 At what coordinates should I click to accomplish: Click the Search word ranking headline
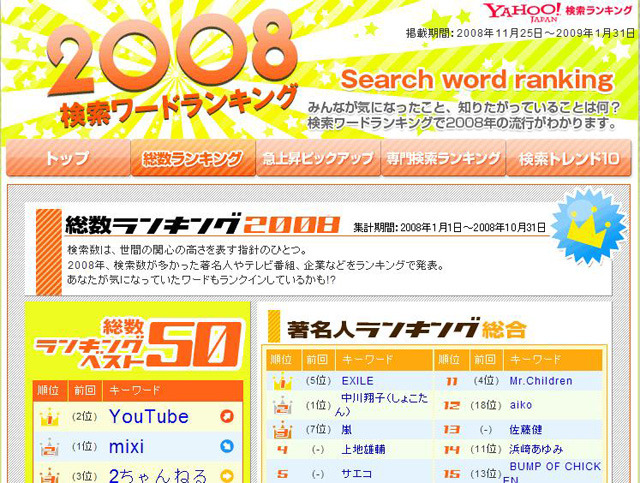pyautogui.click(x=477, y=79)
